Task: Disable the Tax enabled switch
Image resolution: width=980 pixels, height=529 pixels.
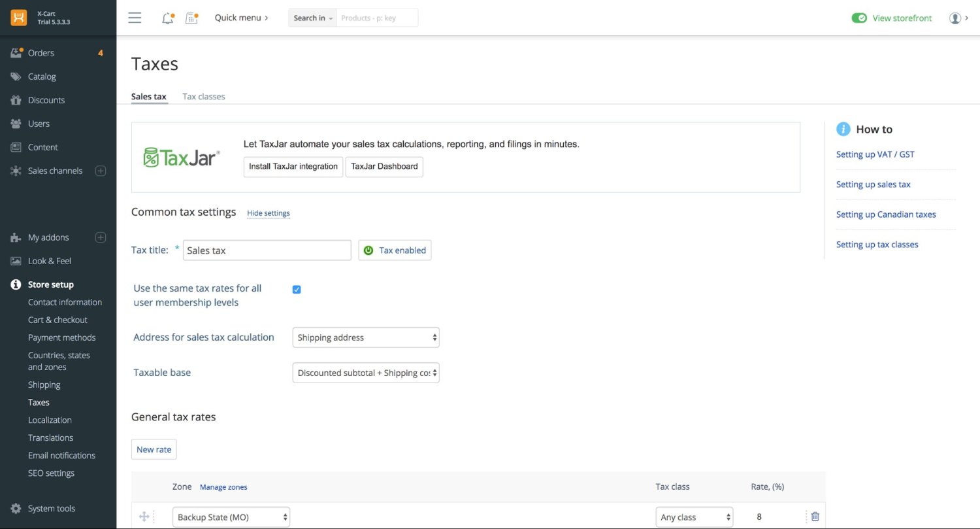Action: (395, 250)
